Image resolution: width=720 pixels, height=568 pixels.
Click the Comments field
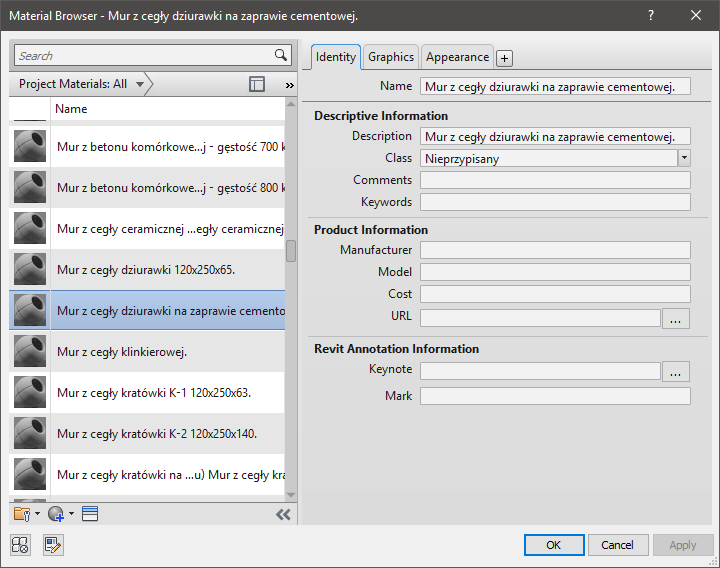tap(555, 180)
